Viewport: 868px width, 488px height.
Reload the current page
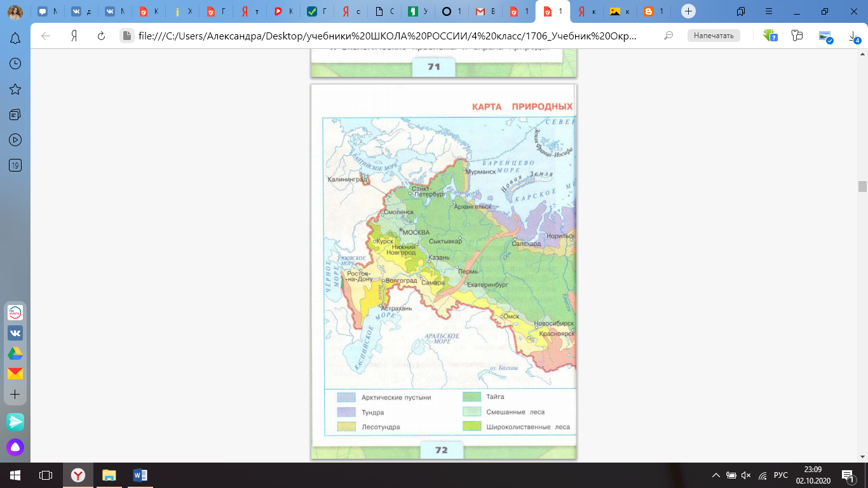(101, 36)
